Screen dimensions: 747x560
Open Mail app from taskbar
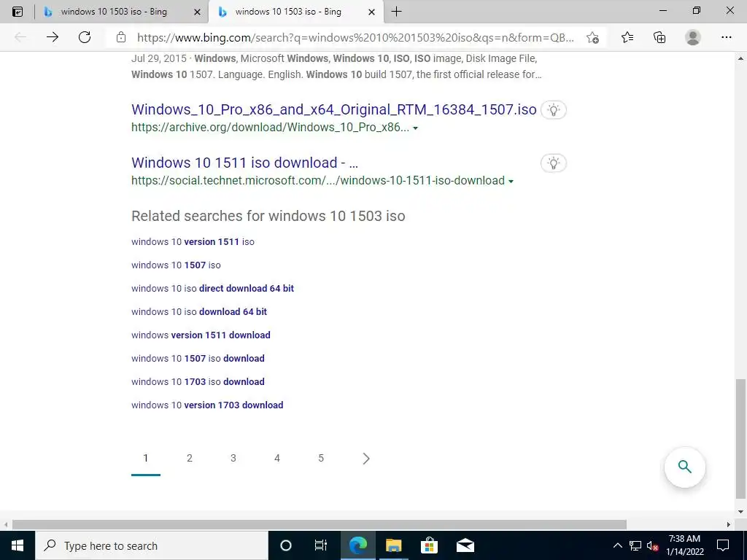click(465, 545)
